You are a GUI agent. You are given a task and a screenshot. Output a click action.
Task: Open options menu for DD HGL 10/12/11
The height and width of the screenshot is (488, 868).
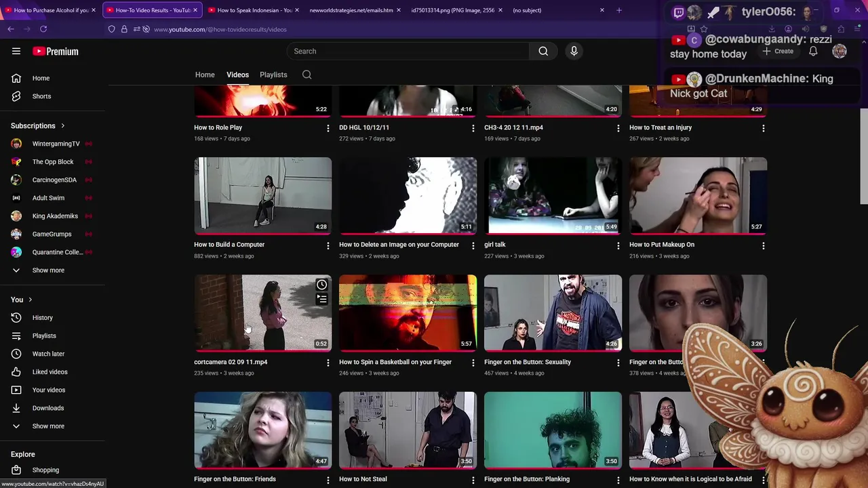pyautogui.click(x=473, y=128)
